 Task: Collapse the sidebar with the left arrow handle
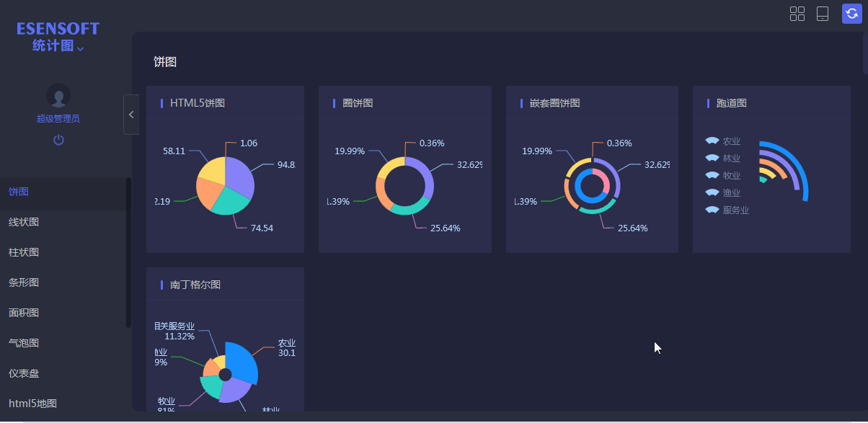click(x=131, y=114)
